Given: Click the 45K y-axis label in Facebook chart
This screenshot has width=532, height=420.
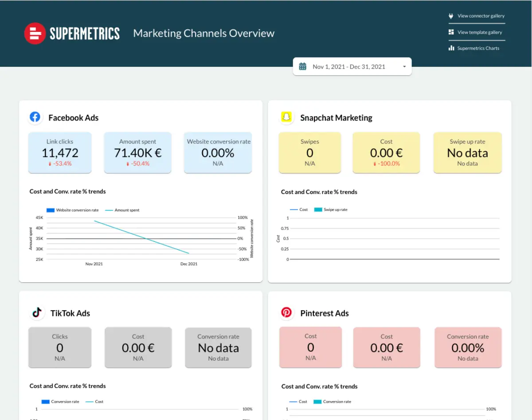Looking at the screenshot, I should (x=39, y=218).
